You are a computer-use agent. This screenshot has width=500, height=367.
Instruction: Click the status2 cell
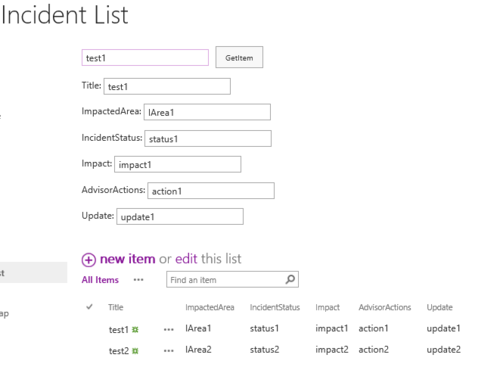click(x=264, y=349)
